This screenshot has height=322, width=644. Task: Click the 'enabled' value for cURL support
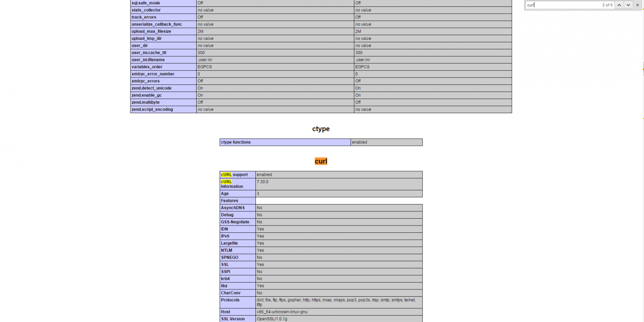point(264,175)
